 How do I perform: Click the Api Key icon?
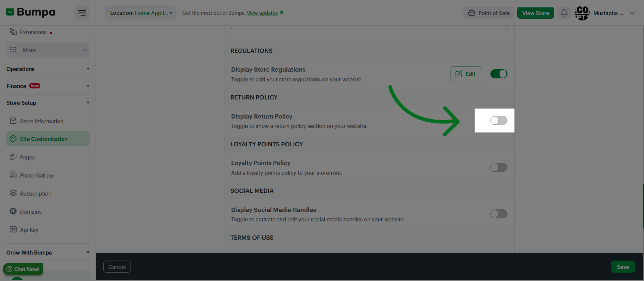pyautogui.click(x=13, y=229)
